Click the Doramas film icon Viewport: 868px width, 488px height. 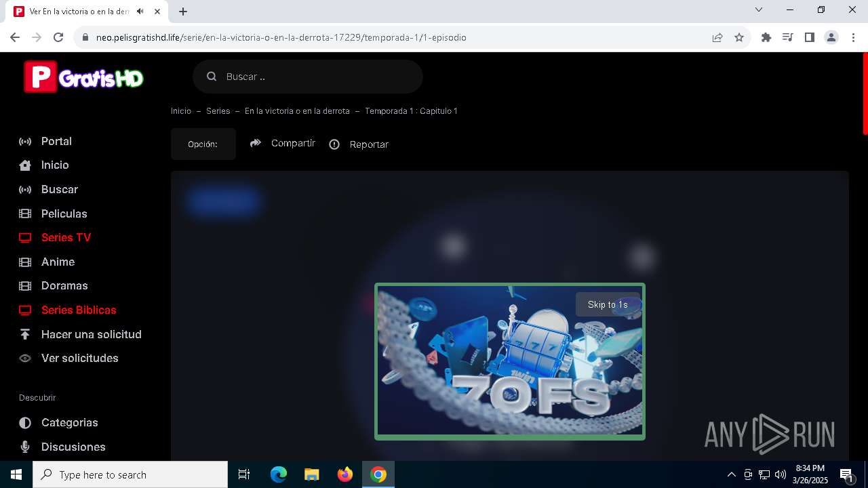click(x=25, y=286)
